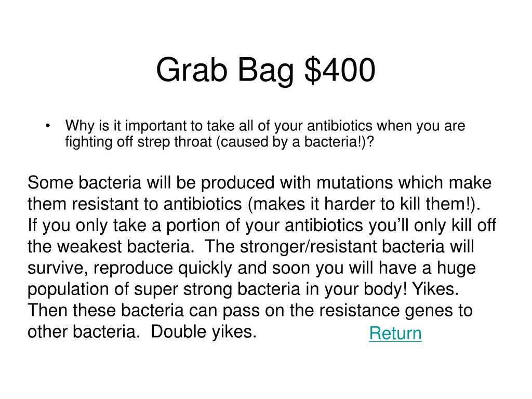
Task: Click the answer line beginning 'Some bacteria will be produced'
Action: coord(260,183)
